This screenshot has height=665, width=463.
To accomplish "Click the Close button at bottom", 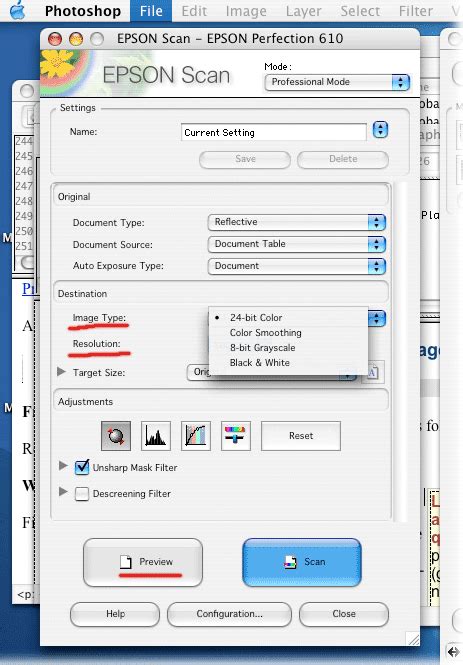I will pos(344,614).
